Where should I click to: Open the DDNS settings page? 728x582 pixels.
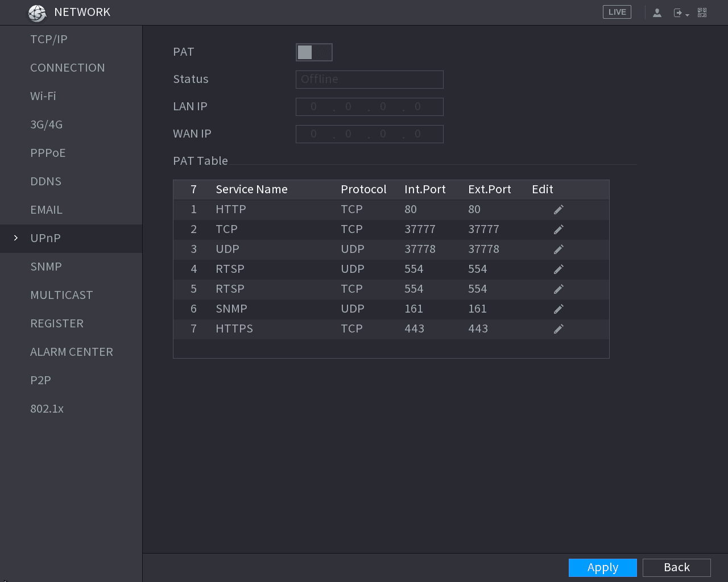pyautogui.click(x=71, y=182)
